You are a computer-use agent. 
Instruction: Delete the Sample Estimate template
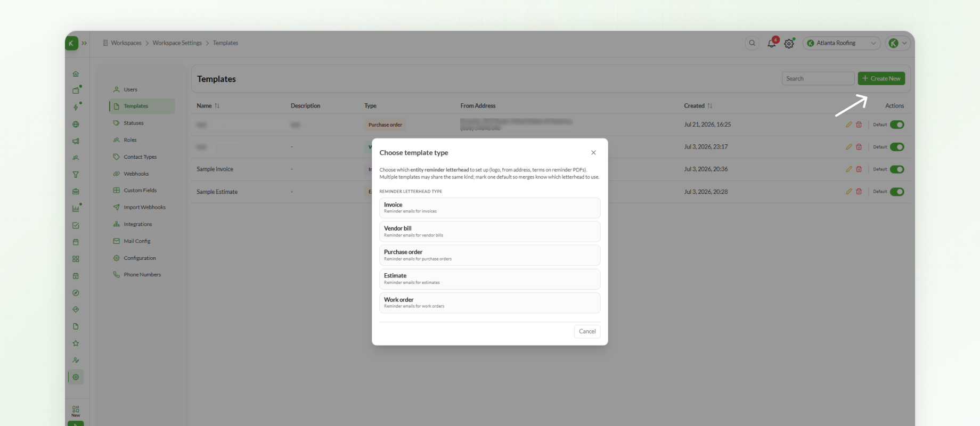[x=859, y=192]
